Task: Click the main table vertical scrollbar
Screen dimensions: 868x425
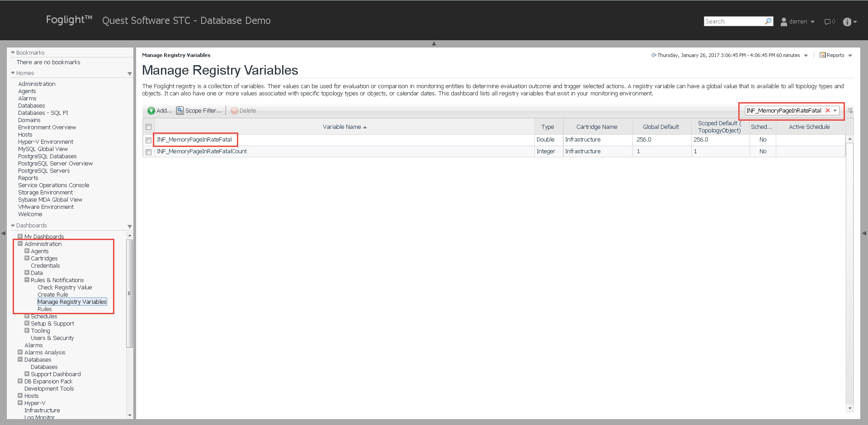Action: pyautogui.click(x=849, y=271)
